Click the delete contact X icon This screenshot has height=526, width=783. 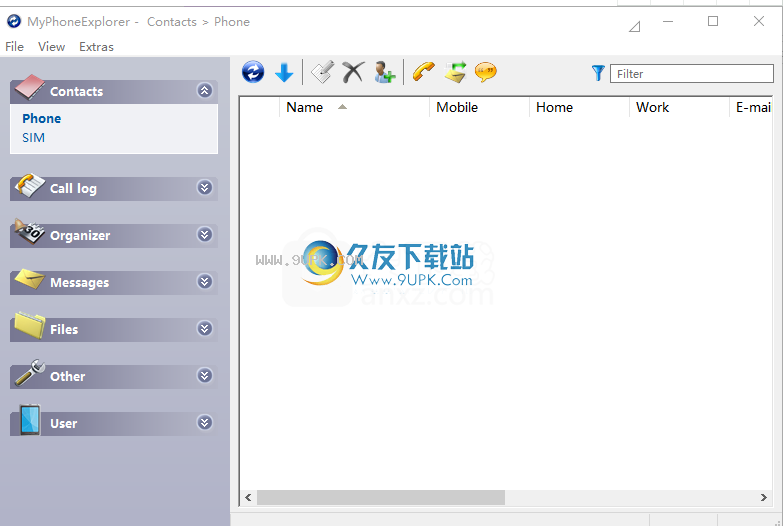353,72
